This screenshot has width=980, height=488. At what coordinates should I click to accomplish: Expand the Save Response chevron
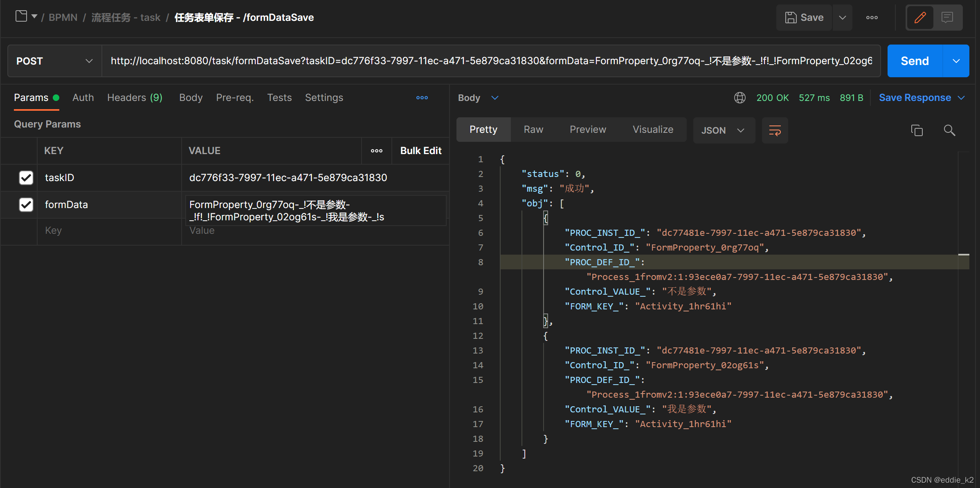pos(961,98)
